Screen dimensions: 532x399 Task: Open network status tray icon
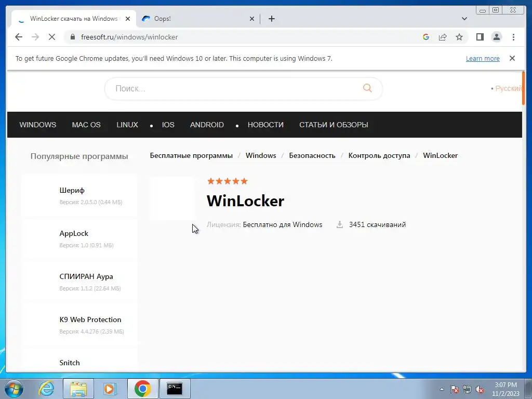point(467,389)
